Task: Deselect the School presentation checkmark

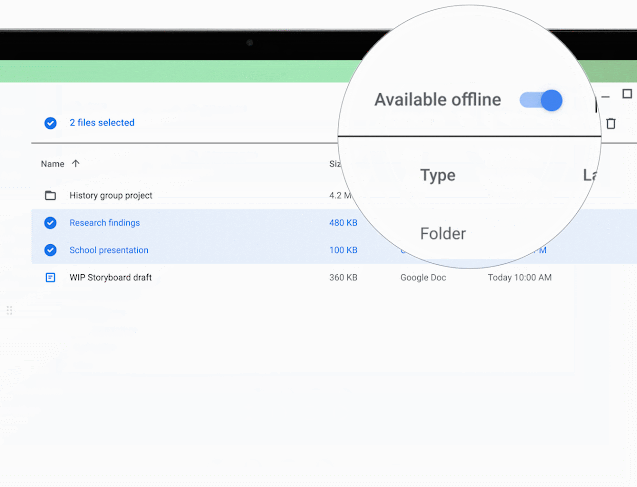Action: point(50,250)
